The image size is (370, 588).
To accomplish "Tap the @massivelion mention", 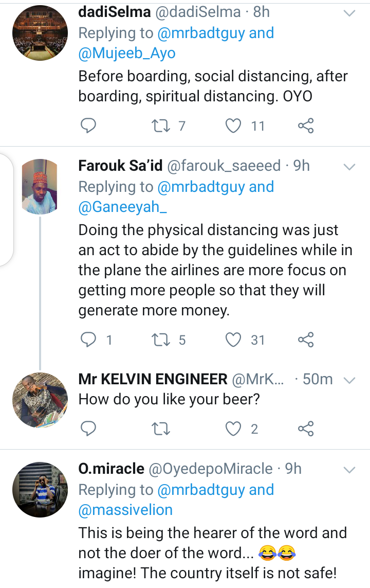I will 126,510.
